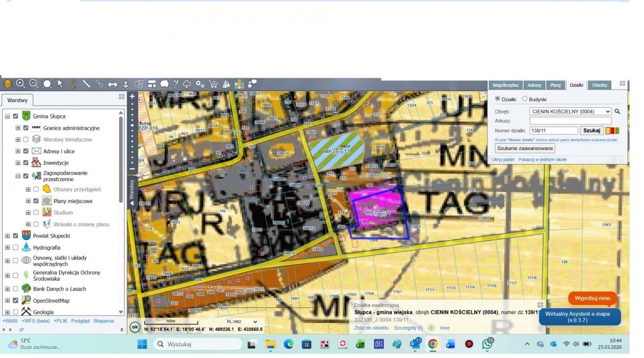Switch to the Plany tab
Viewport: 644px width, 358px height.
pos(555,85)
